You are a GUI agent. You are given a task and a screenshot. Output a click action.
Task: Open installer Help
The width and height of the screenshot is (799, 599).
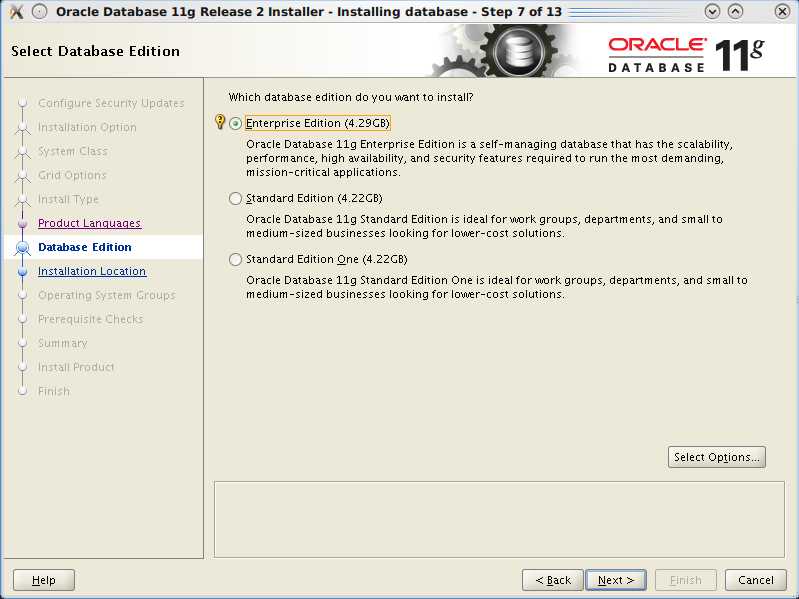44,580
